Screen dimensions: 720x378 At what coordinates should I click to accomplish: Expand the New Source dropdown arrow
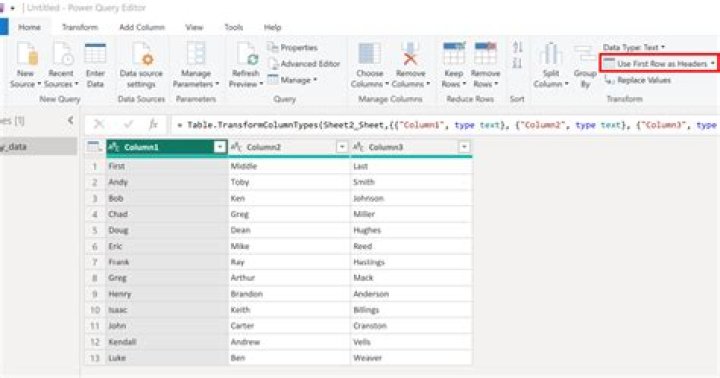pos(39,84)
